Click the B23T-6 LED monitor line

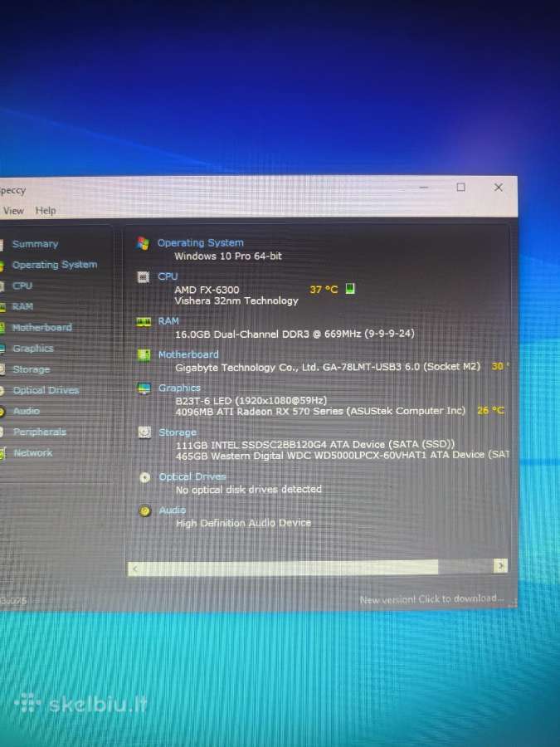(251, 401)
